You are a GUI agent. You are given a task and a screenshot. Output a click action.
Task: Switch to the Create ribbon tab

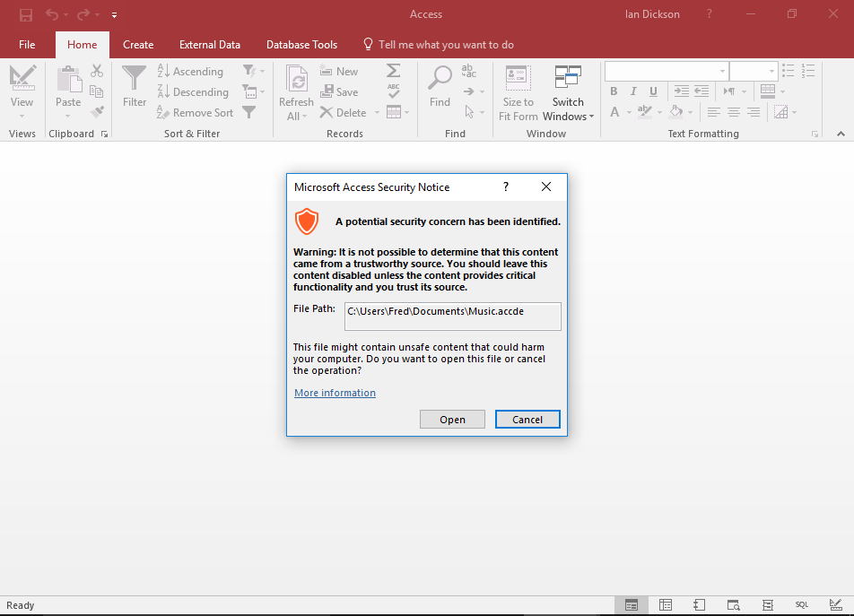click(138, 45)
